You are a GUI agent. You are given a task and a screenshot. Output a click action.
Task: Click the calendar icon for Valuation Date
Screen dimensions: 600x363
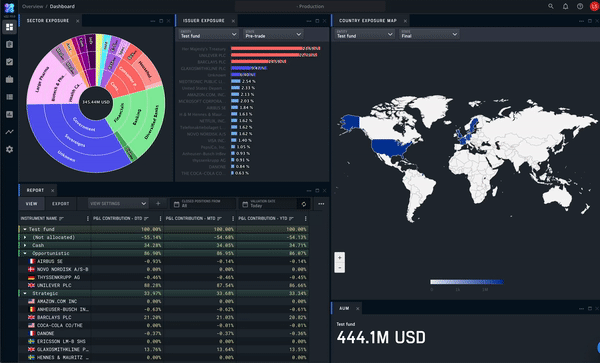pyautogui.click(x=245, y=205)
